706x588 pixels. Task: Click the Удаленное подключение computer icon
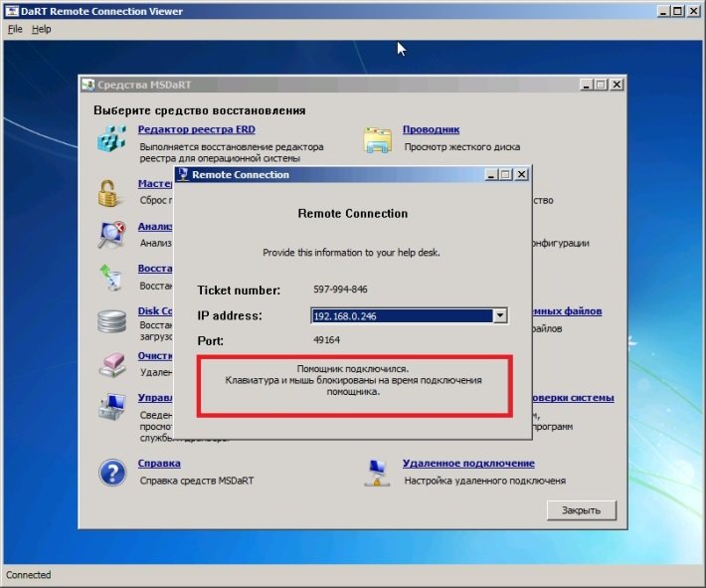[377, 472]
